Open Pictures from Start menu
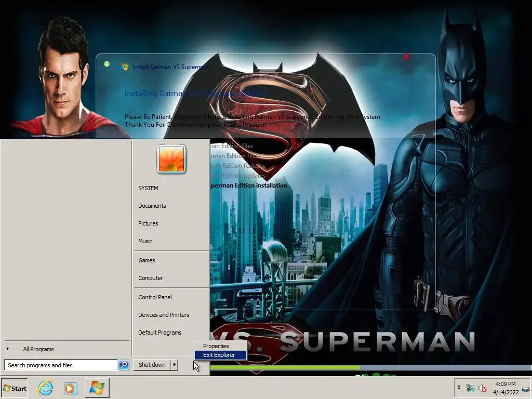This screenshot has width=532, height=399. [148, 223]
